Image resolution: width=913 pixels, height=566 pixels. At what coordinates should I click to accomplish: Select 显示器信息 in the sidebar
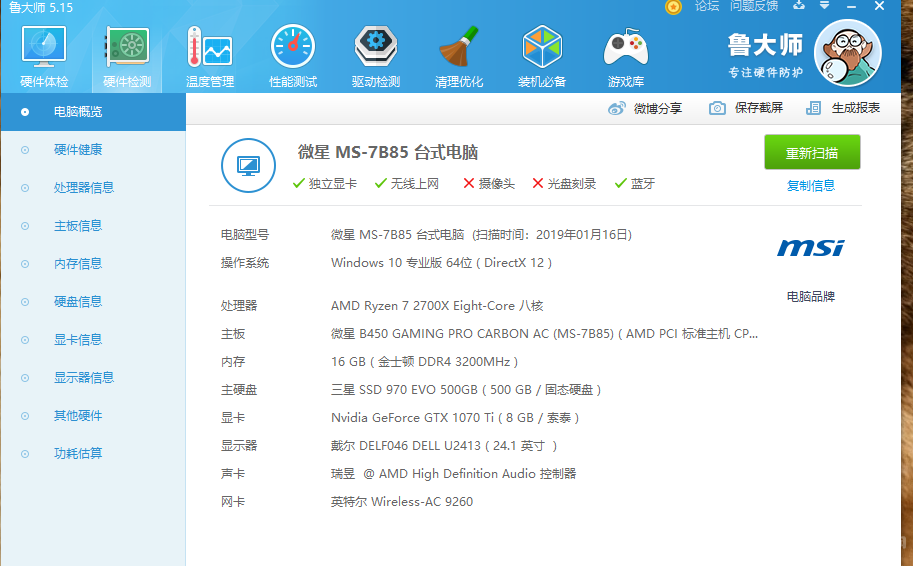[x=93, y=377]
